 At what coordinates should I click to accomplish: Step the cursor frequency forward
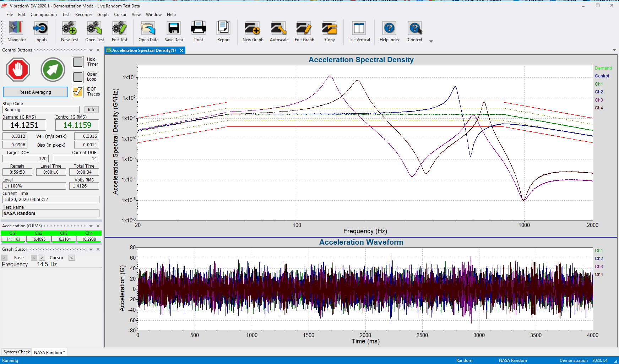[71, 257]
